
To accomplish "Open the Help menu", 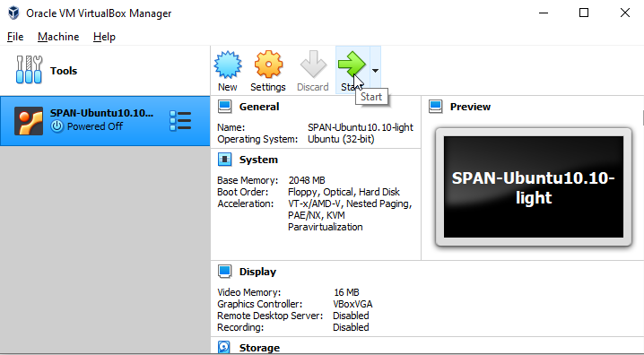I will 104,37.
